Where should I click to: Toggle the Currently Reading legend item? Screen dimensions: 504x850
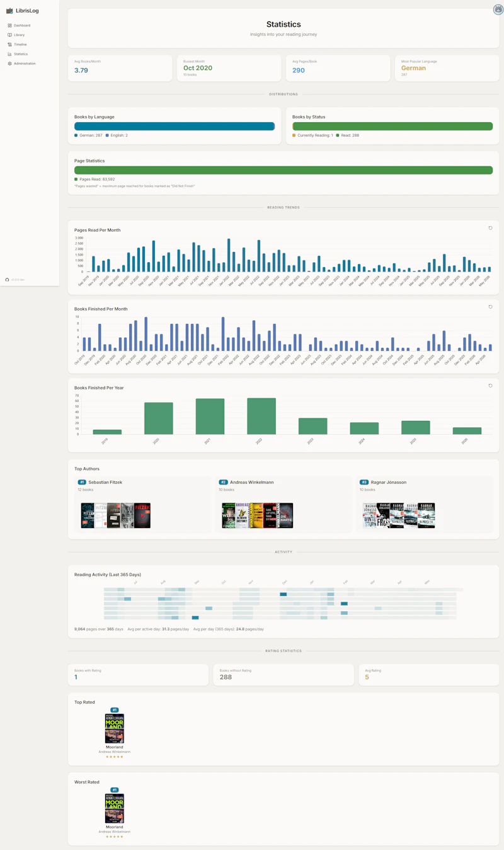[313, 135]
